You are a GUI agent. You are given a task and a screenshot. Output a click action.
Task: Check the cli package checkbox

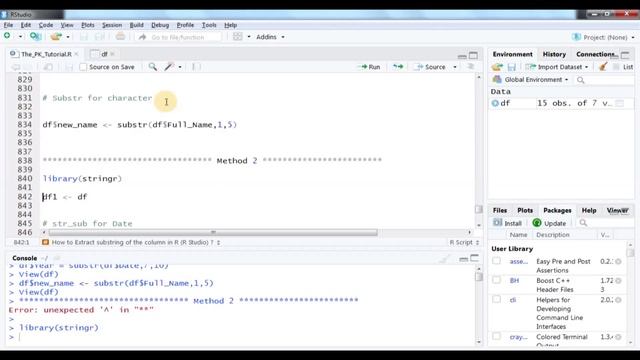click(496, 299)
